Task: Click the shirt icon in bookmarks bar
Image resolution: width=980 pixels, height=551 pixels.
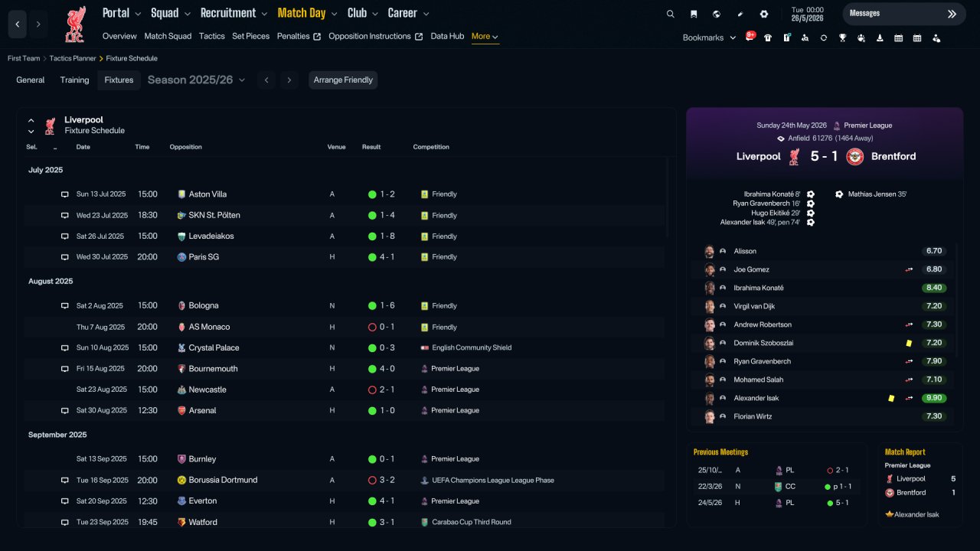Action: (768, 37)
